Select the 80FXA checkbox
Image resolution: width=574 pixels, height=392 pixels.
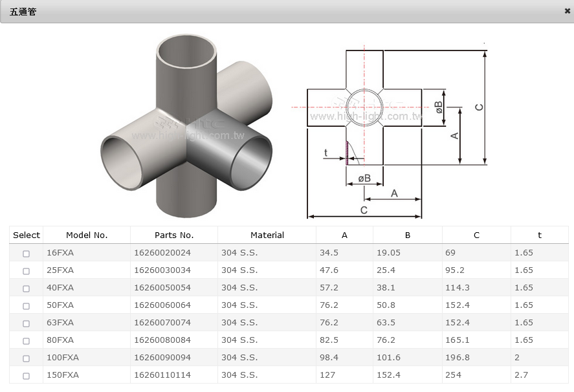click(27, 341)
